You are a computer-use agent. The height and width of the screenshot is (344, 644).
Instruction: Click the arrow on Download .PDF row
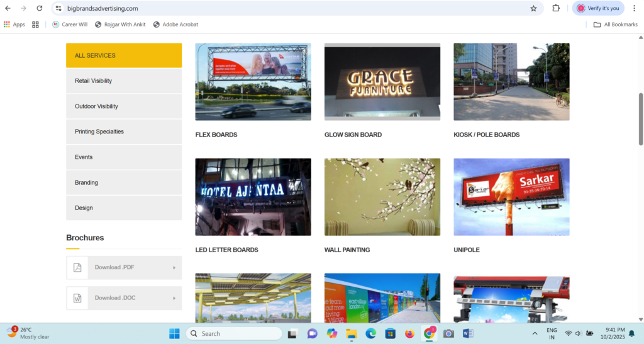(174, 268)
